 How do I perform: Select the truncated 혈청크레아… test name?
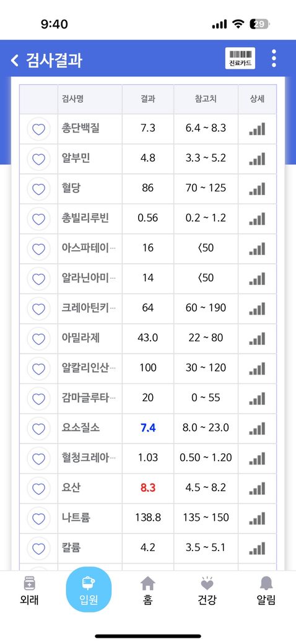[x=89, y=458]
